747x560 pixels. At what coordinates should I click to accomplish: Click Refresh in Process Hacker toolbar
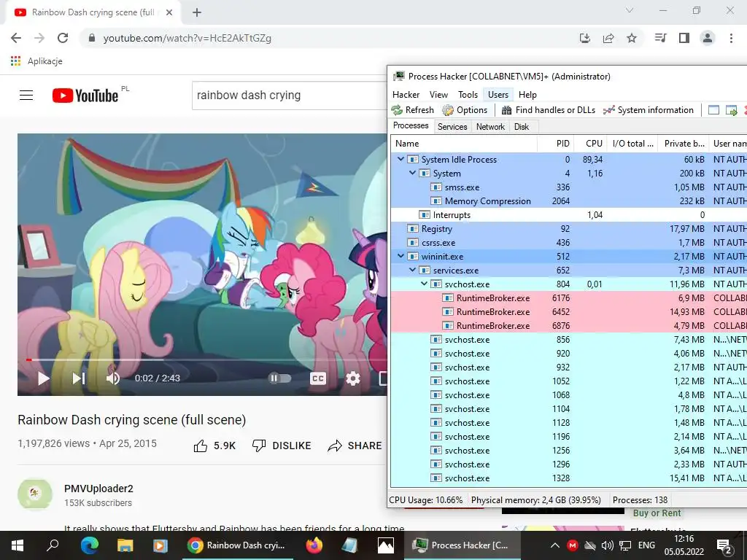click(413, 110)
